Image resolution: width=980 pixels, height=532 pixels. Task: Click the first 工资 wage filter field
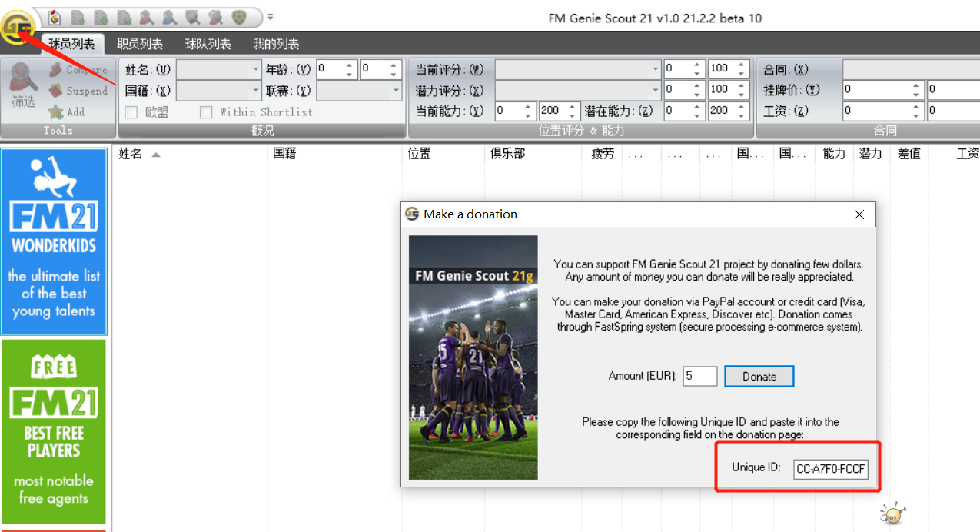pos(883,111)
